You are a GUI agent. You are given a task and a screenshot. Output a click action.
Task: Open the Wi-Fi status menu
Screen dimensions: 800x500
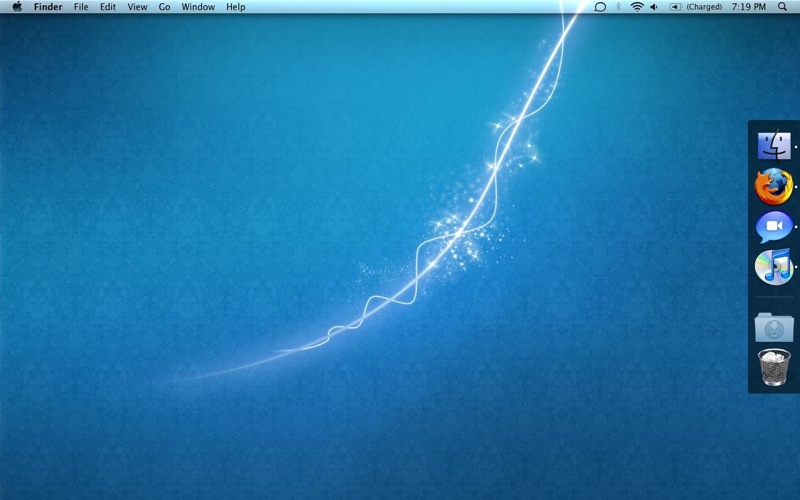(x=636, y=7)
